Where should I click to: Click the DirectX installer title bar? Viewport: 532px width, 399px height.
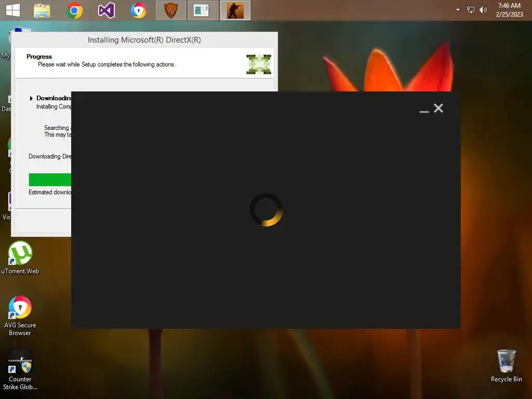pyautogui.click(x=144, y=39)
